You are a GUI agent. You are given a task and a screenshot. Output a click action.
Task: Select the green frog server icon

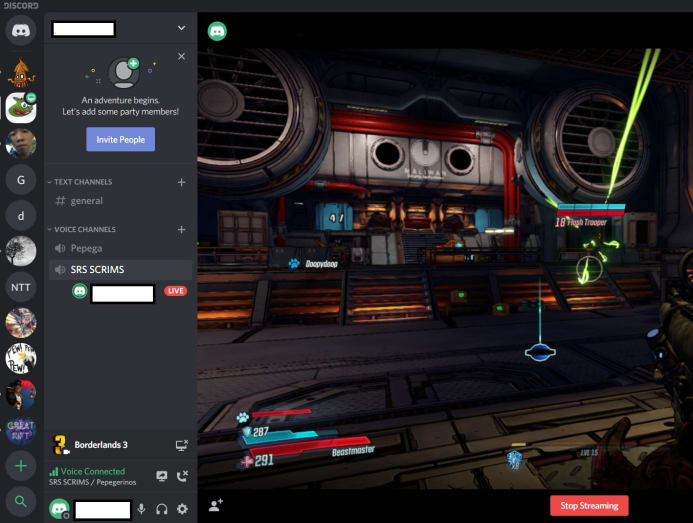tap(21, 108)
